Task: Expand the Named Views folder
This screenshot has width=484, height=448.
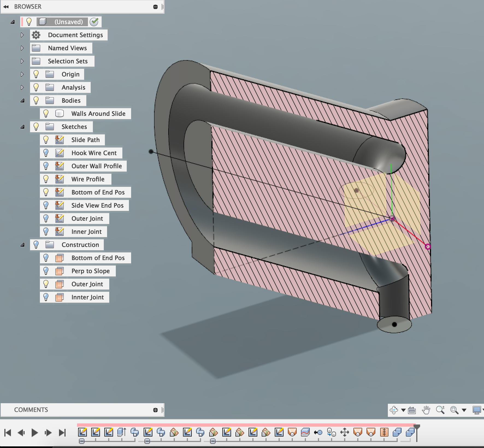Action: pyautogui.click(x=22, y=48)
